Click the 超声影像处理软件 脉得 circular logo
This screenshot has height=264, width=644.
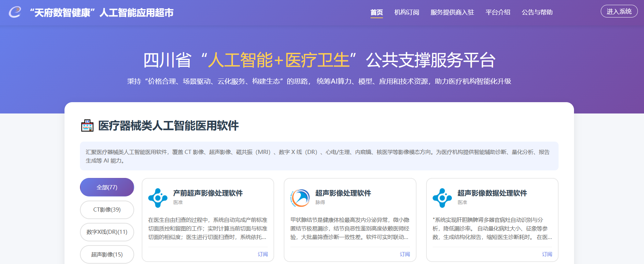coord(300,198)
